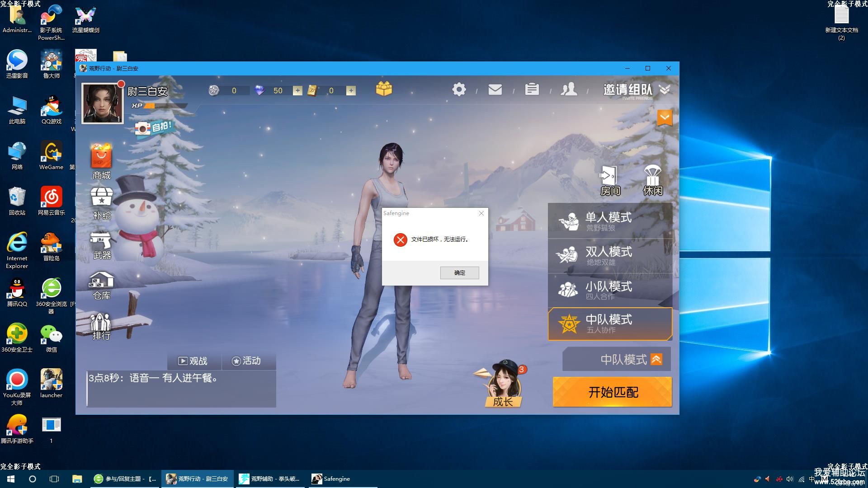The width and height of the screenshot is (868, 488).
Task: Open the 商城 shop icon
Action: [101, 161]
